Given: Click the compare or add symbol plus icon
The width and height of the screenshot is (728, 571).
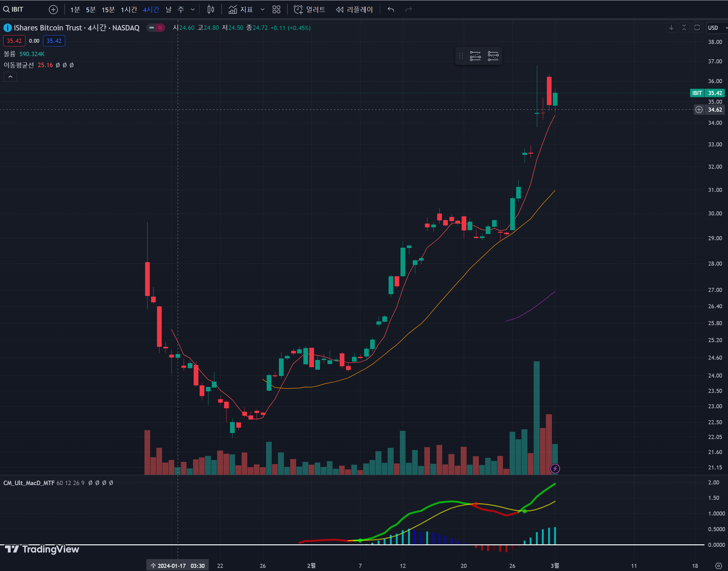Looking at the screenshot, I should (x=53, y=9).
